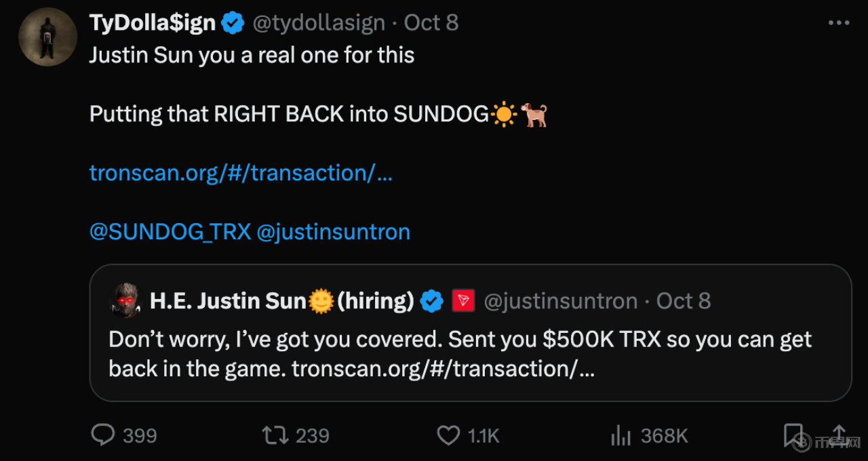This screenshot has width=868, height=461.
Task: Retweet the post
Action: (275, 435)
